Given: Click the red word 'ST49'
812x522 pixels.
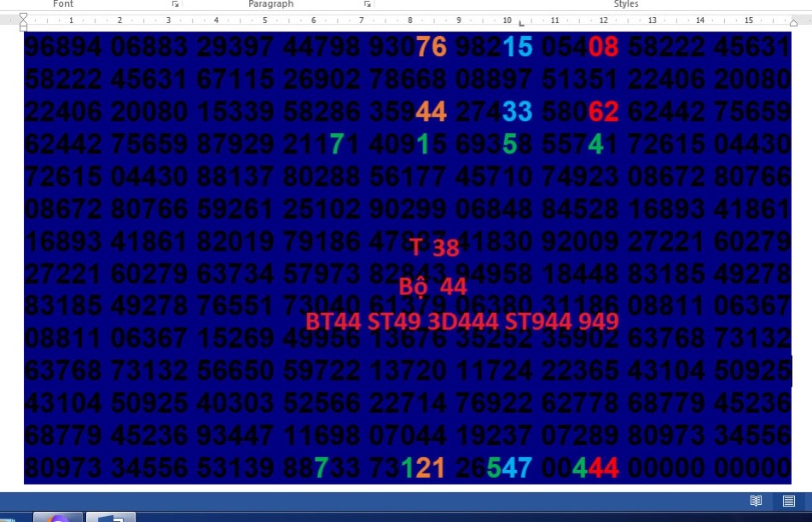Looking at the screenshot, I should coord(393,322).
